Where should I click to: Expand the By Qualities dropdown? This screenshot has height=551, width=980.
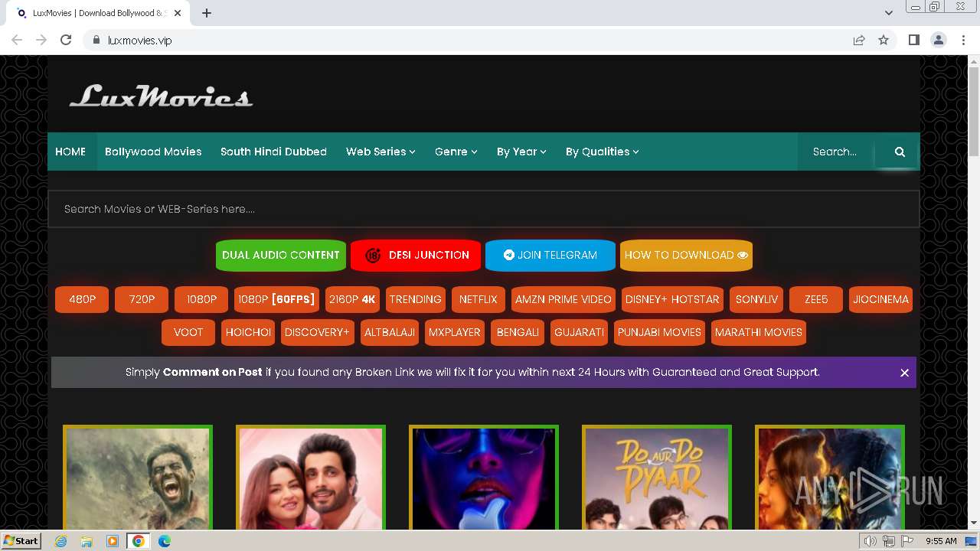(x=602, y=152)
